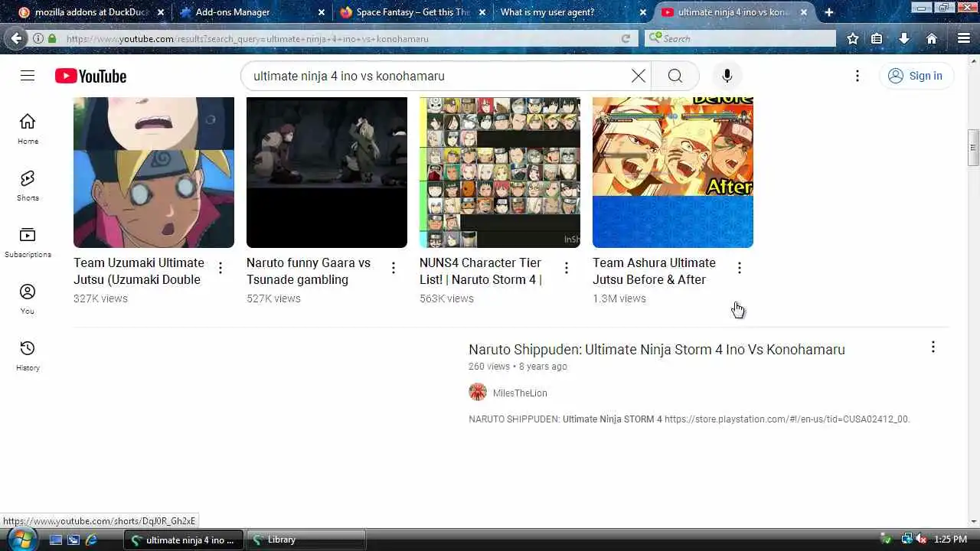This screenshot has height=551, width=980.
Task: Open the You section in sidebar
Action: click(28, 298)
